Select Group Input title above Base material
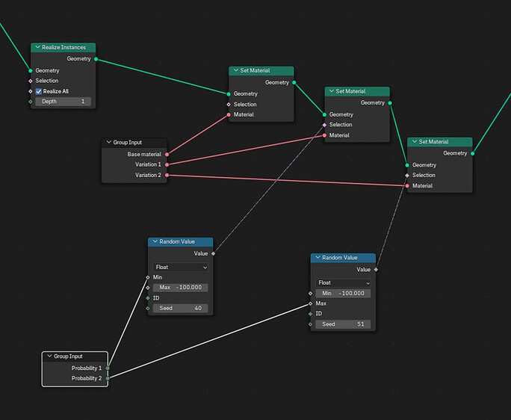The width and height of the screenshot is (511, 420). (128, 143)
